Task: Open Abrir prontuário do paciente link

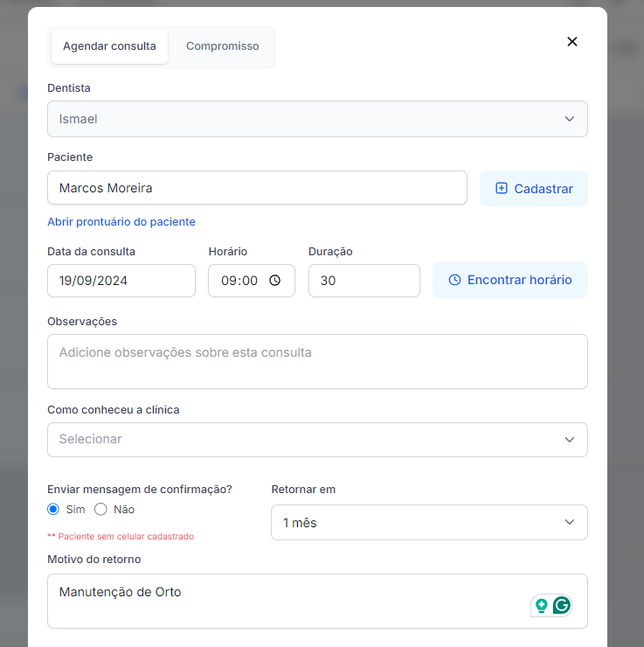Action: click(121, 222)
